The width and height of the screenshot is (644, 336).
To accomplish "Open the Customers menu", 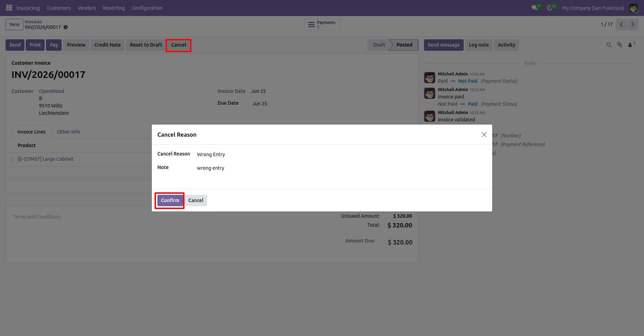I will tap(59, 8).
